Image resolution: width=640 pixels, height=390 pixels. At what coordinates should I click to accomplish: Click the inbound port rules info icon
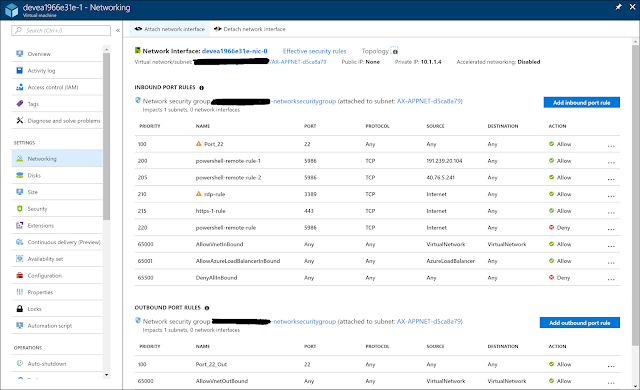pyautogui.click(x=201, y=88)
